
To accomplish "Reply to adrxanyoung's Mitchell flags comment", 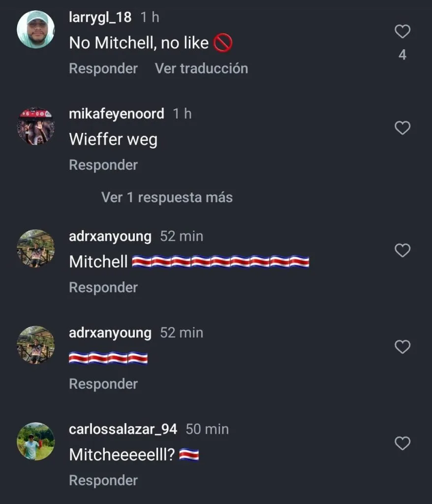I will coord(103,287).
